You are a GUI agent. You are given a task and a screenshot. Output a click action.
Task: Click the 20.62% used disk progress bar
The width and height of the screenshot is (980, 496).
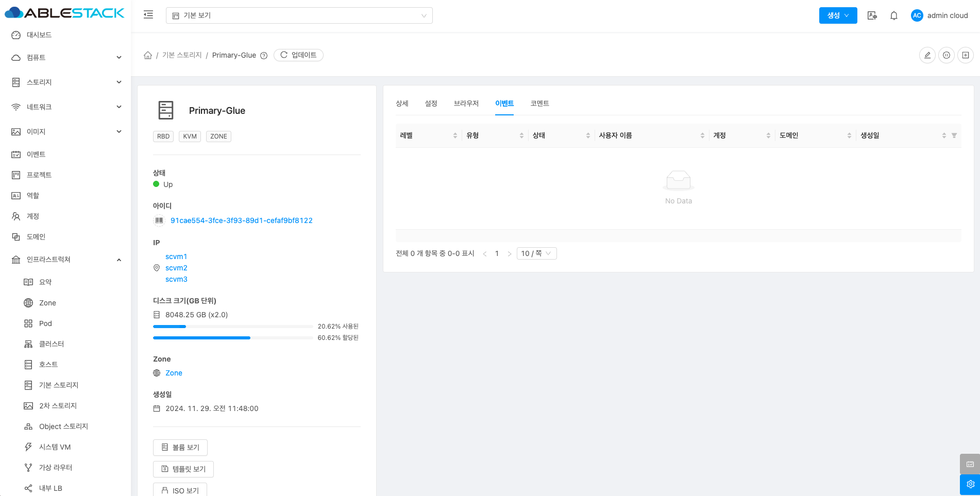click(x=233, y=327)
